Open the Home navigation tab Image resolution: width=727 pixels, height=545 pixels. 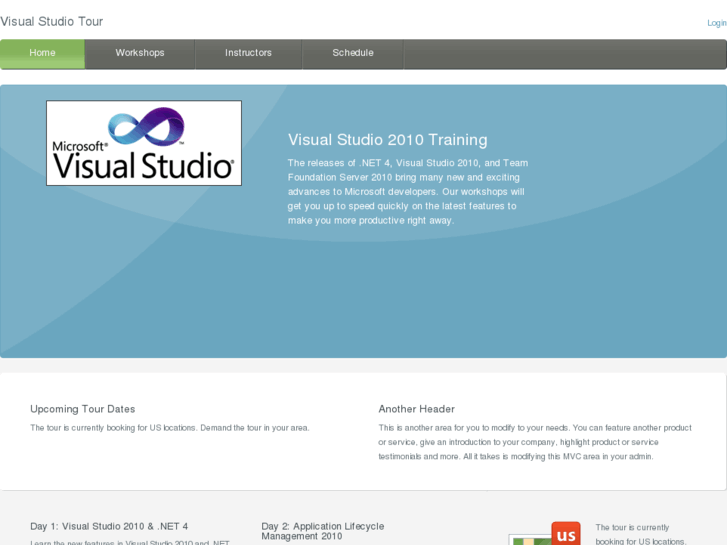(x=42, y=54)
